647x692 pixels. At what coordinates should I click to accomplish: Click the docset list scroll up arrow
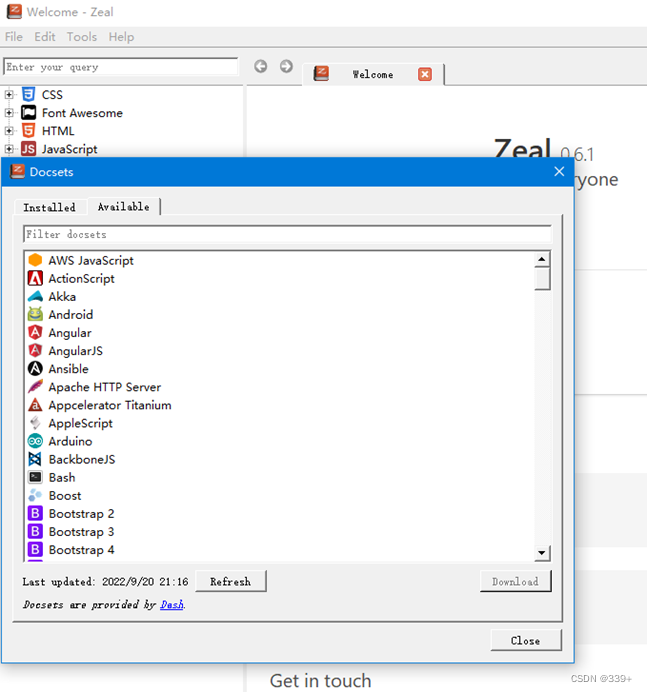pos(542,259)
